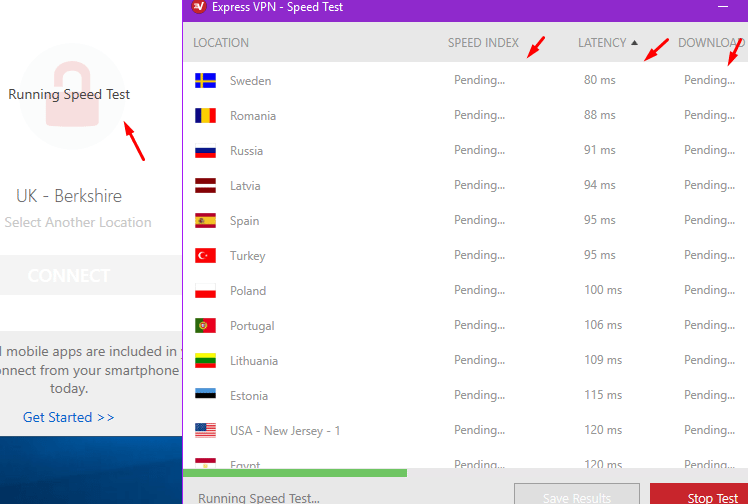Click the ExpressVPN logo in title bar
This screenshot has width=748, height=504.
(x=198, y=6)
